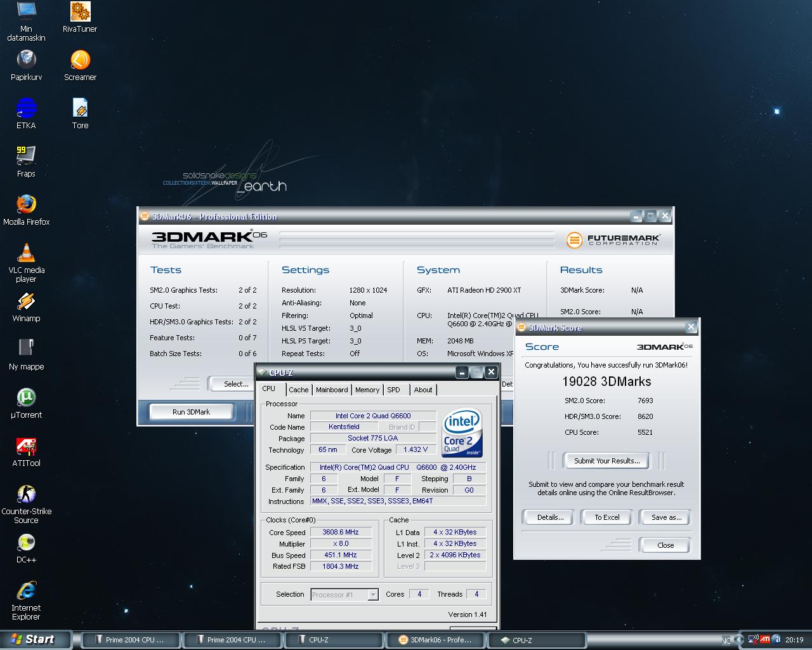
Task: Switch to the Cache tab in CPU-Z
Action: tap(299, 390)
